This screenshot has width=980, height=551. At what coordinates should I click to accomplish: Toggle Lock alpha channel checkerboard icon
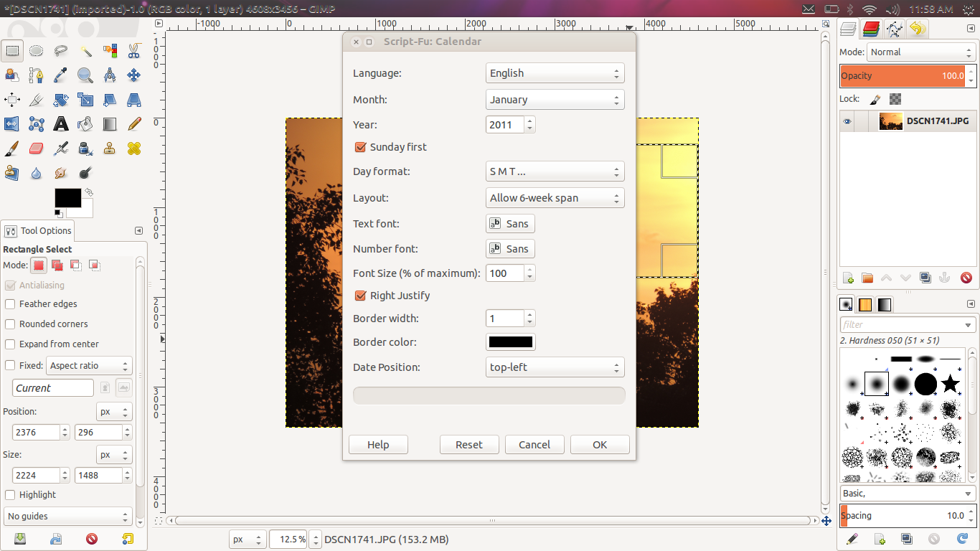pyautogui.click(x=895, y=99)
